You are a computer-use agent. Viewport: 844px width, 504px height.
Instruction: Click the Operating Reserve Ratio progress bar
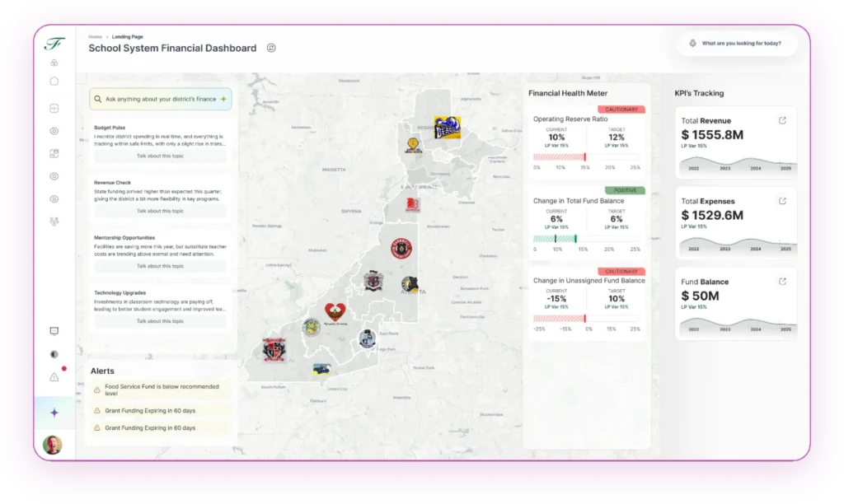(x=585, y=156)
